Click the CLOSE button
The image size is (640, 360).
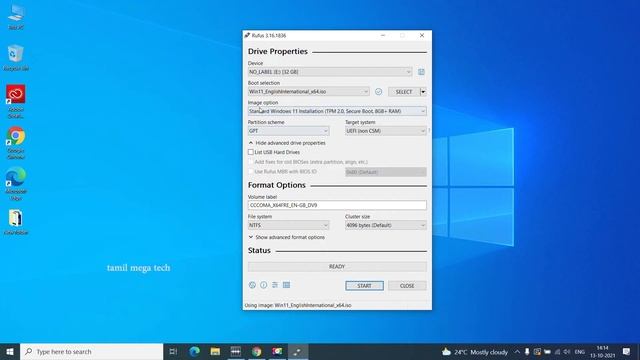(407, 286)
